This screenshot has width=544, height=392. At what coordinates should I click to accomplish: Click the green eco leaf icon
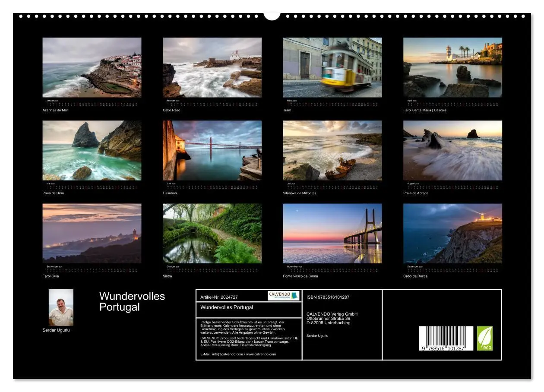[x=484, y=338]
